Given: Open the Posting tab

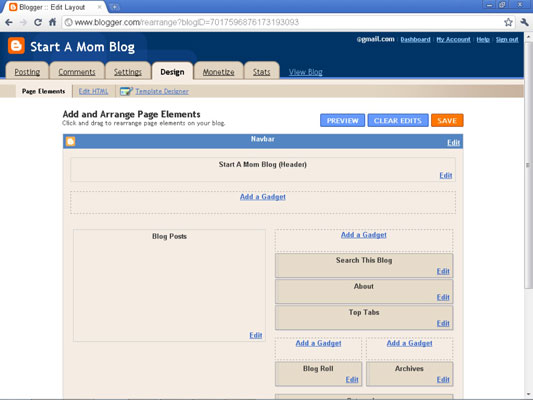Looking at the screenshot, I should coord(27,72).
